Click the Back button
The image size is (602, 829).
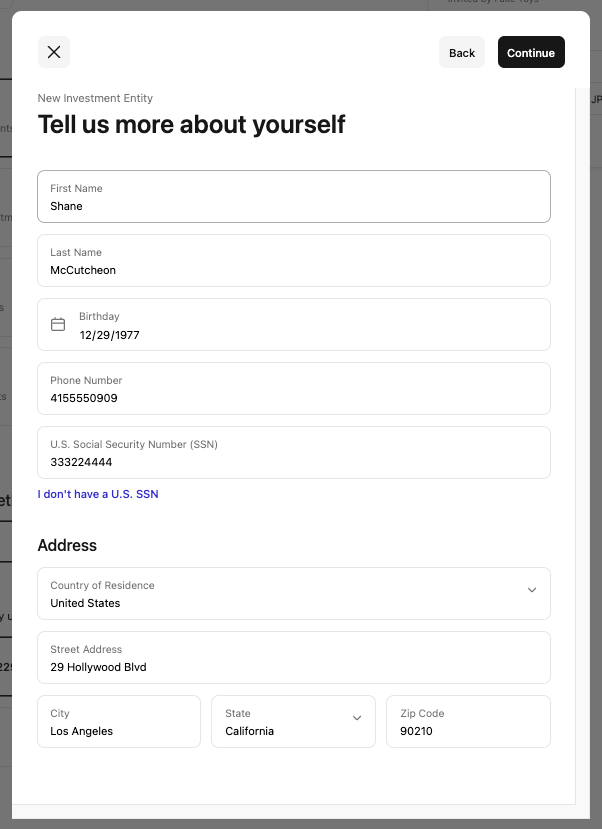point(462,52)
